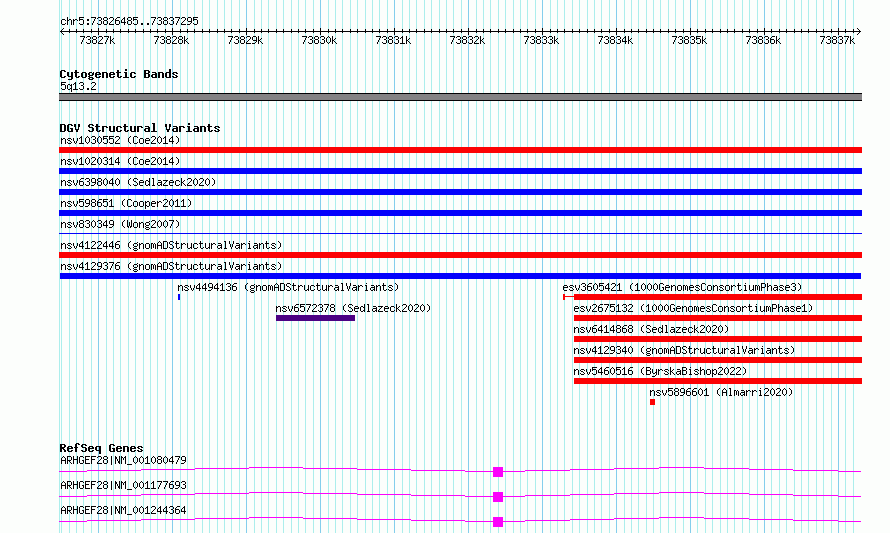Click the nsv1020314 (Coe2014) blue variant bar
This screenshot has width=890, height=533.
click(460, 171)
